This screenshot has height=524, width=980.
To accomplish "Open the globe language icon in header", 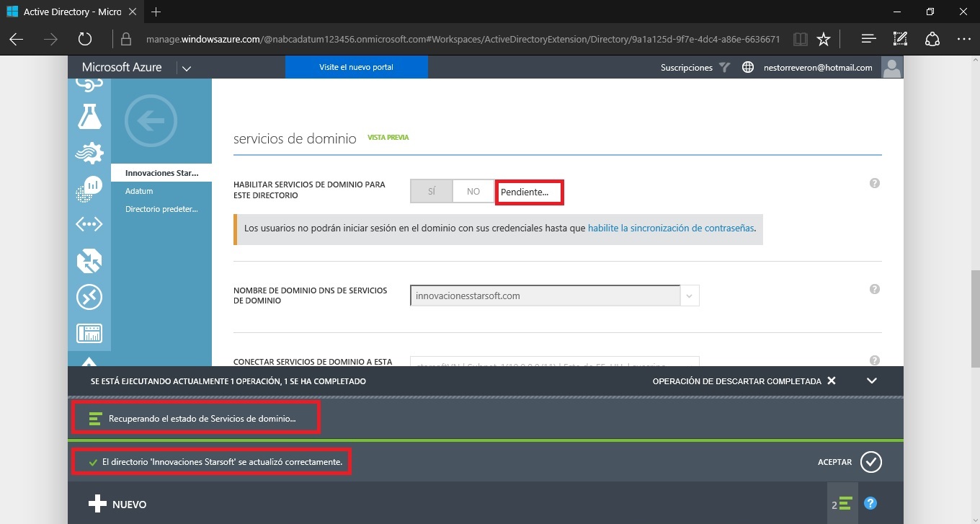I will pos(748,67).
